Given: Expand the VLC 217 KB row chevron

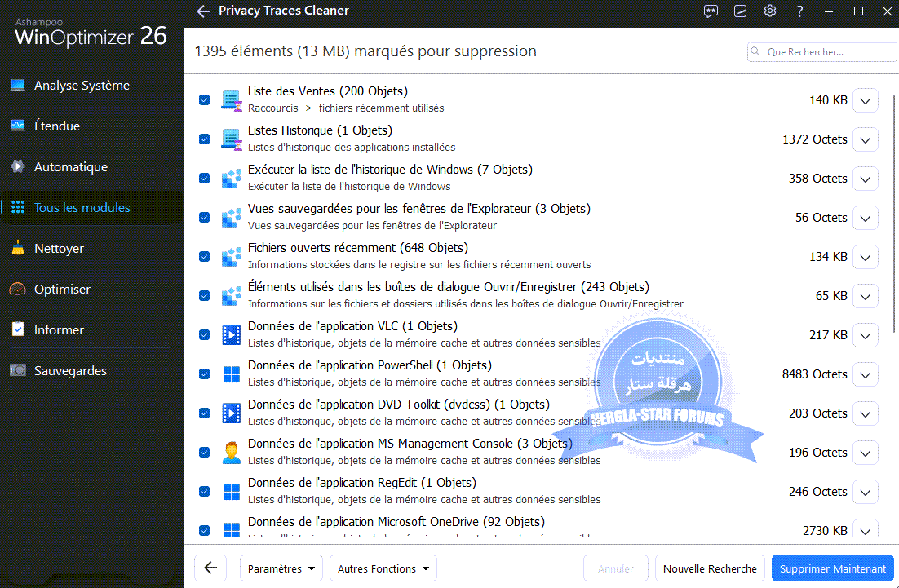Looking at the screenshot, I should pyautogui.click(x=866, y=335).
